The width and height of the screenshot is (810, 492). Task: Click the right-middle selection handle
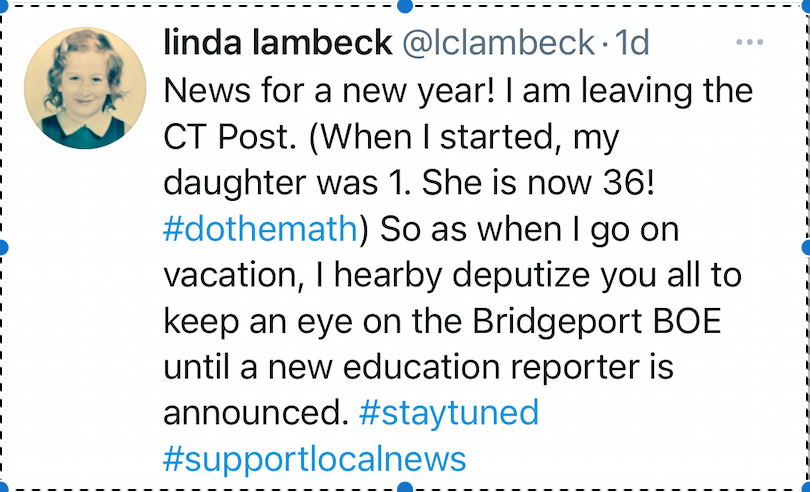tap(806, 246)
